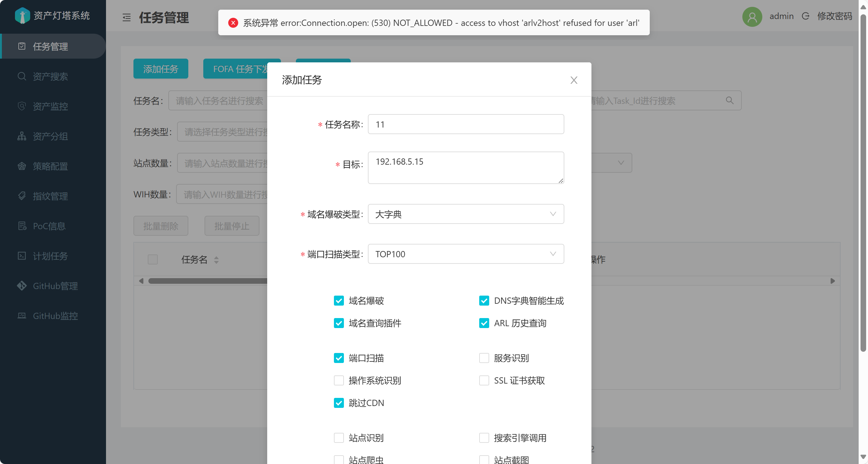This screenshot has width=868, height=464.
Task: Open the 域名爆破类型 dropdown
Action: point(466,214)
